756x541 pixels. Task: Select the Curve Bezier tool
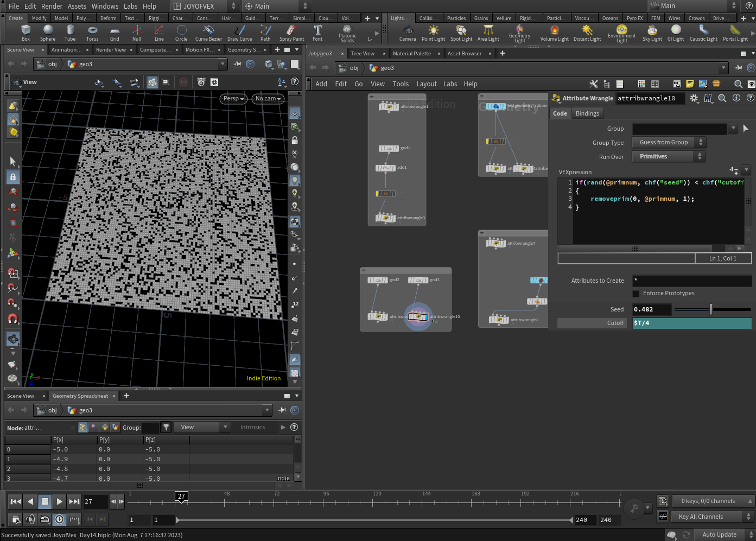coord(208,33)
